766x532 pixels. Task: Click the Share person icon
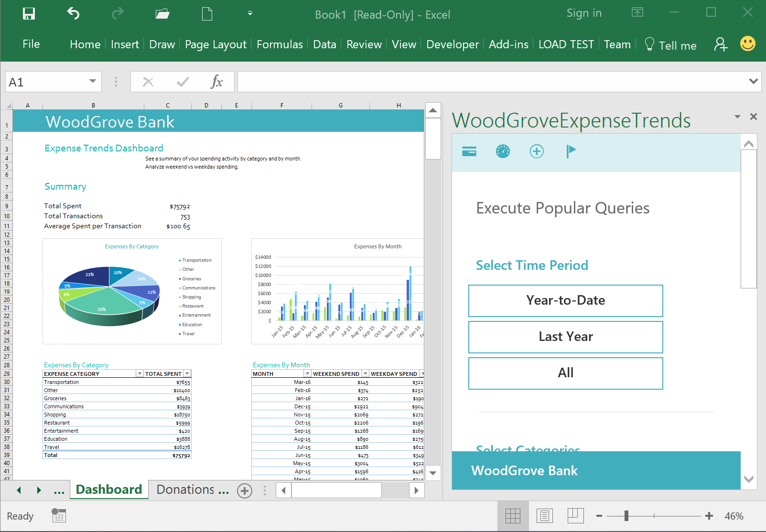[721, 44]
